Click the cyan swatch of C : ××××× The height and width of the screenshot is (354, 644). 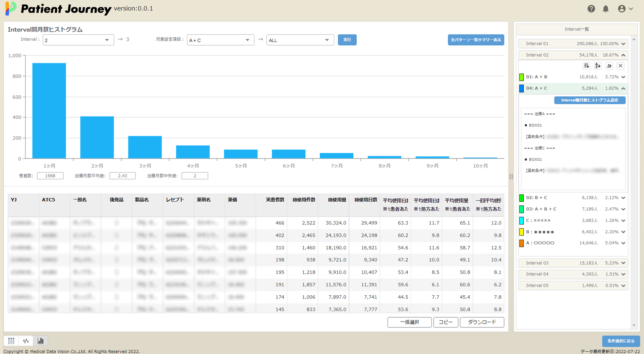(x=521, y=221)
